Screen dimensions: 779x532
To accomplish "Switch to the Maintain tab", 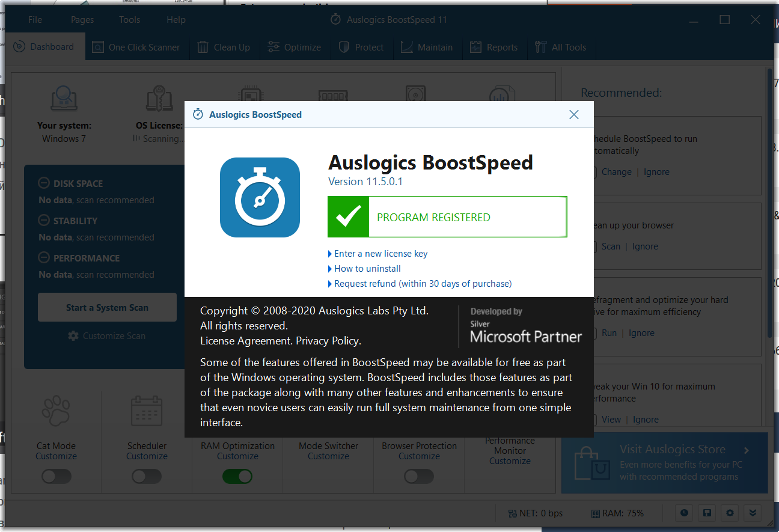I will coord(427,47).
